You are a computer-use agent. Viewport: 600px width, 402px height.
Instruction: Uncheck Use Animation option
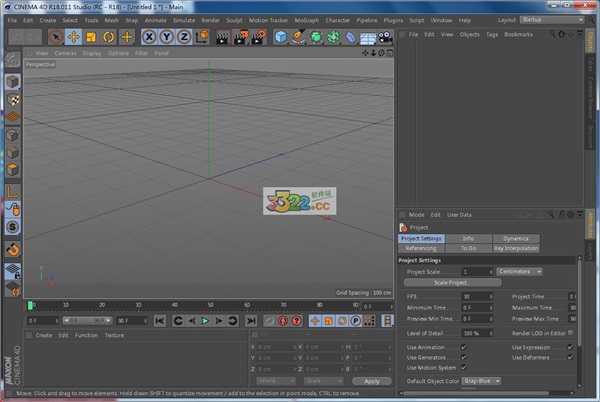464,346
